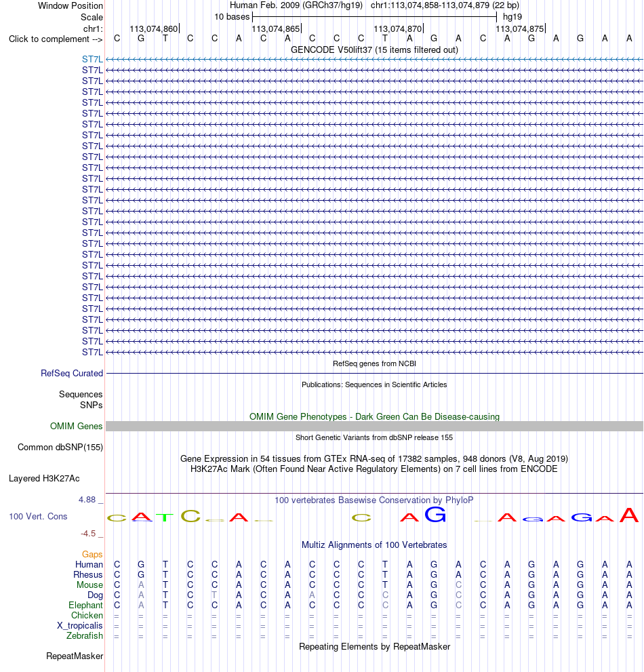Click the "Rhesus" alignment row label
Viewport: 644px width, 672px height.
pos(88,575)
